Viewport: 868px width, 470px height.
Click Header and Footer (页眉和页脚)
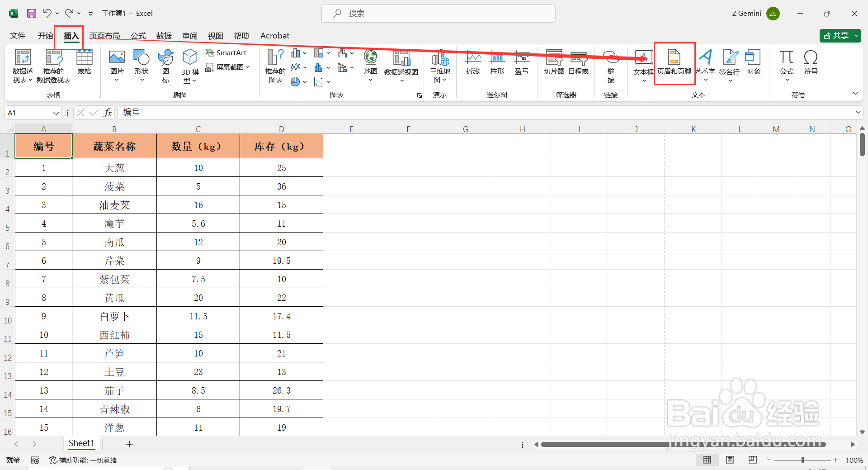coord(674,62)
